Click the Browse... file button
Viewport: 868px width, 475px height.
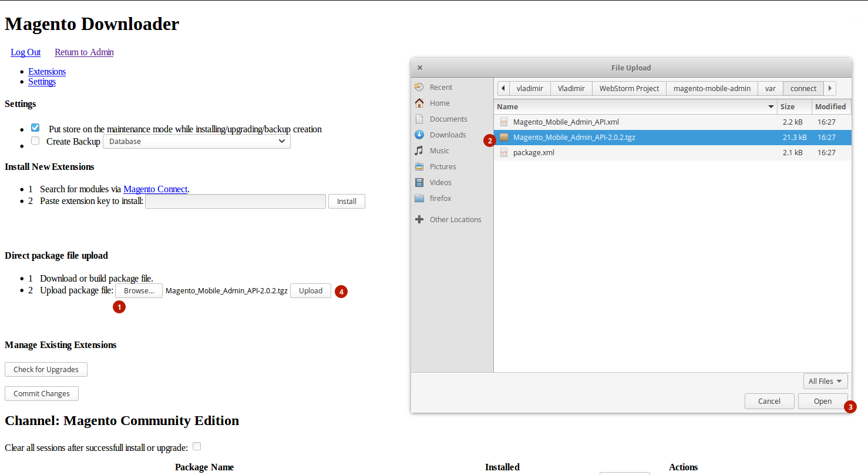tap(139, 290)
